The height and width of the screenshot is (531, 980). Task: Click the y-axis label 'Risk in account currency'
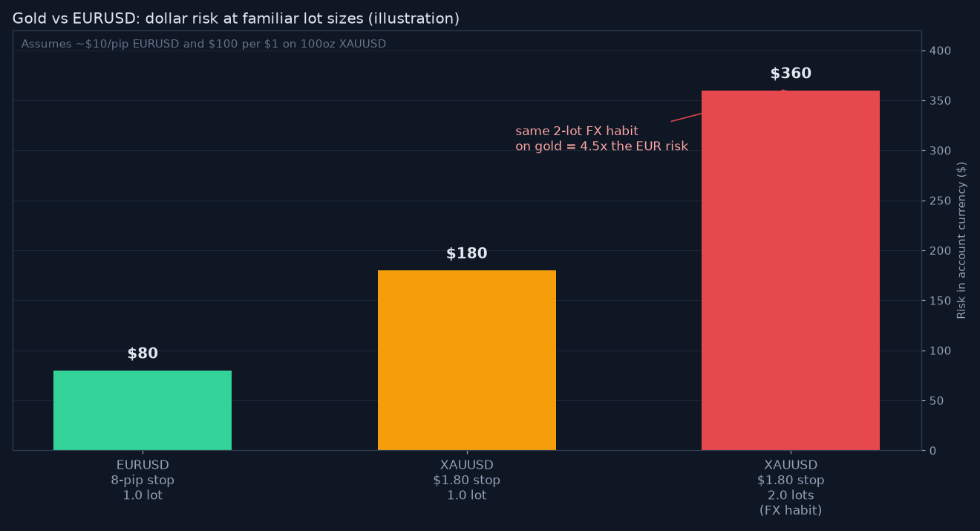pos(961,240)
